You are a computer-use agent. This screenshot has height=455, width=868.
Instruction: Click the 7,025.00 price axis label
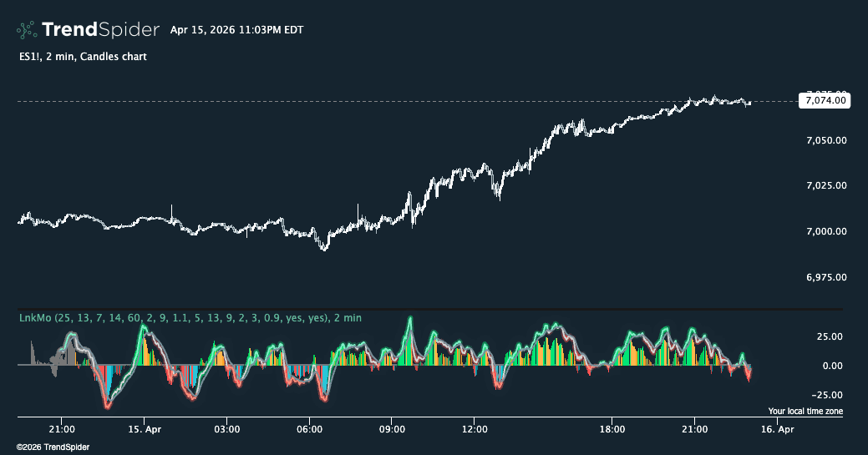[x=826, y=185]
